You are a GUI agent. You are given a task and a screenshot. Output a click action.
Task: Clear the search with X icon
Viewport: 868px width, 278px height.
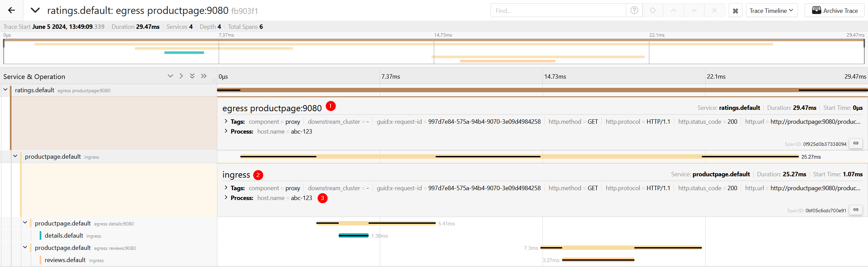(714, 11)
